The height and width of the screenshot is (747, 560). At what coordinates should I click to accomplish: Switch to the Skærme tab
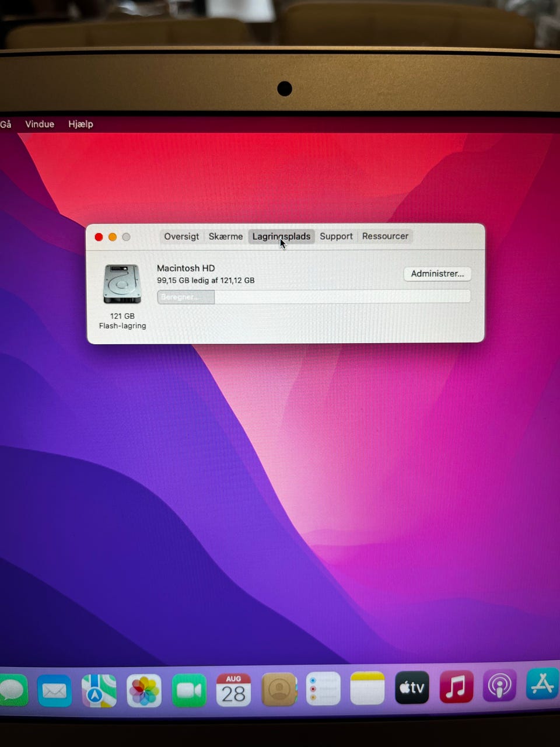(226, 236)
